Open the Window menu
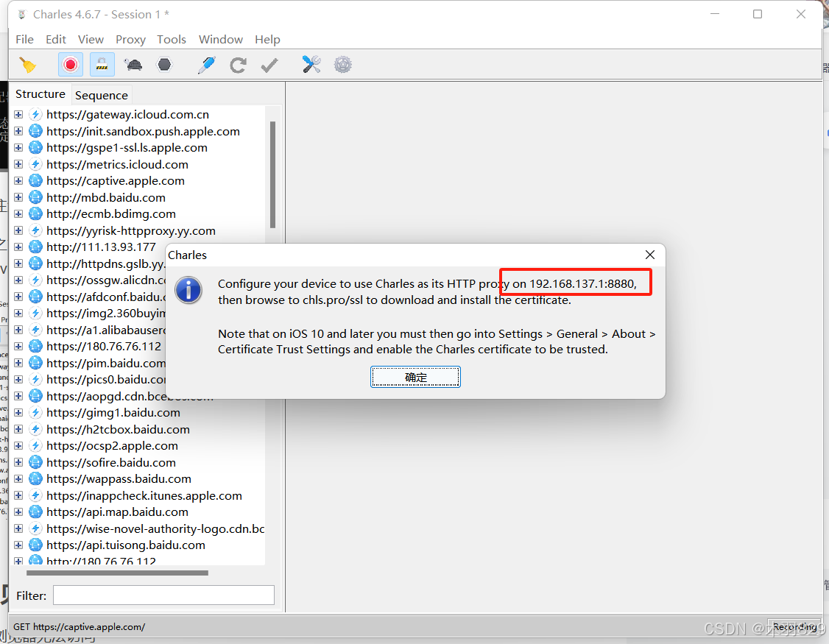The width and height of the screenshot is (829, 644). point(220,40)
